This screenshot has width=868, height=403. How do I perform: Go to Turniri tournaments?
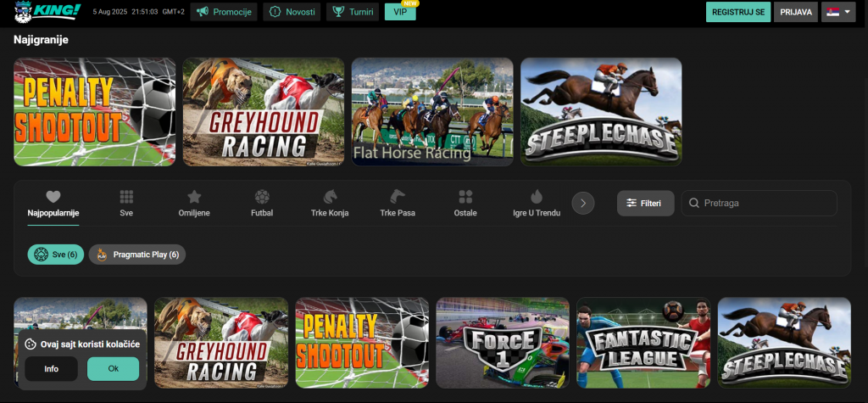click(353, 12)
